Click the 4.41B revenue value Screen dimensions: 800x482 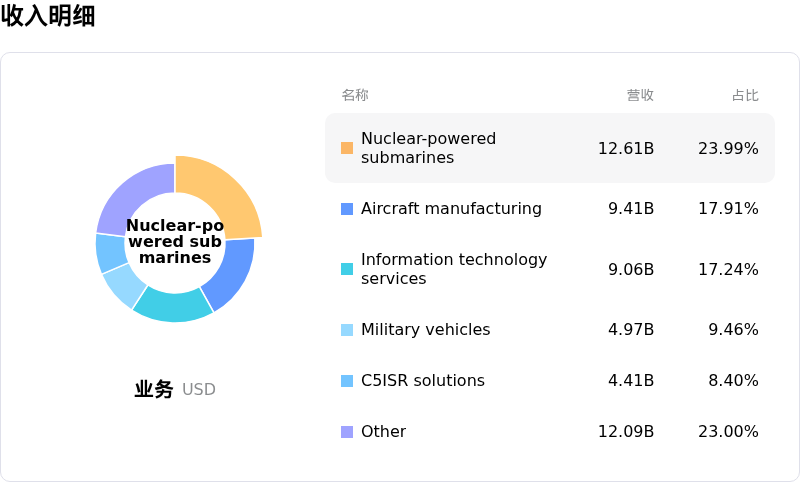pos(631,380)
